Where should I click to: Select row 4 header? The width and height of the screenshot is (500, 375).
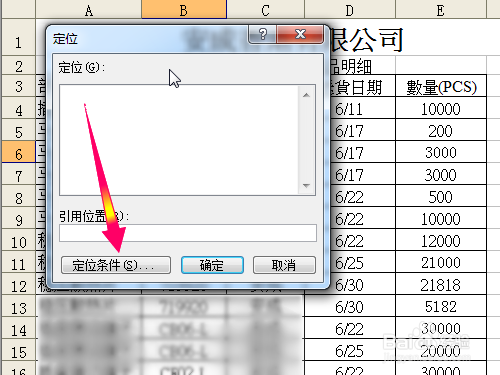coord(18,108)
